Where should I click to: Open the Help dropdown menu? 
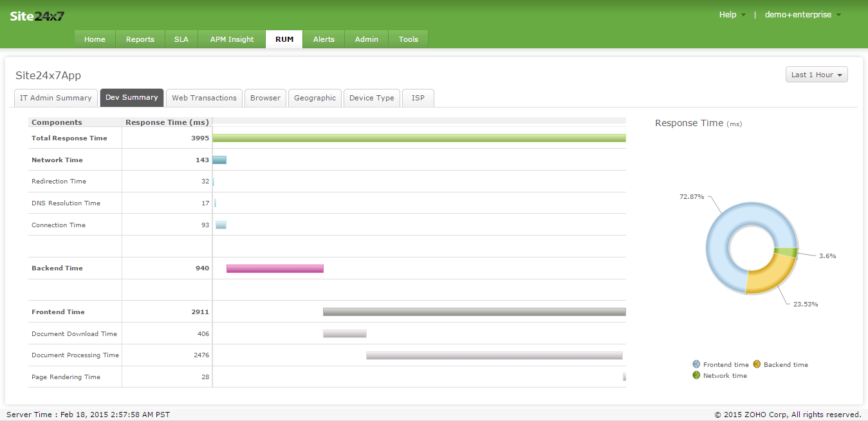pyautogui.click(x=732, y=15)
